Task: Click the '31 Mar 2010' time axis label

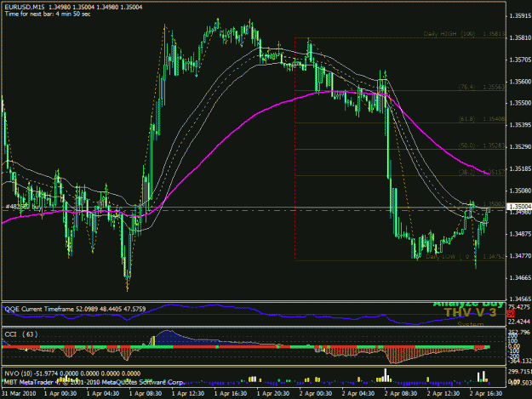Action: click(19, 394)
